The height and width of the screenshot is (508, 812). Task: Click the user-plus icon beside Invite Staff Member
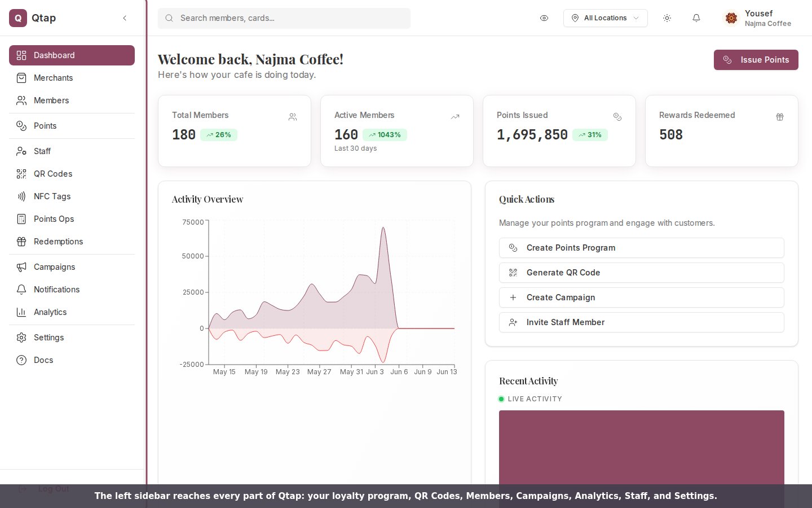(x=513, y=322)
